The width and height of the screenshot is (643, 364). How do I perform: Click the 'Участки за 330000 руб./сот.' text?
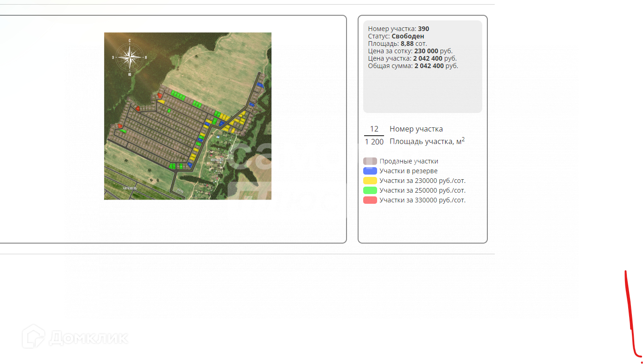[422, 200]
